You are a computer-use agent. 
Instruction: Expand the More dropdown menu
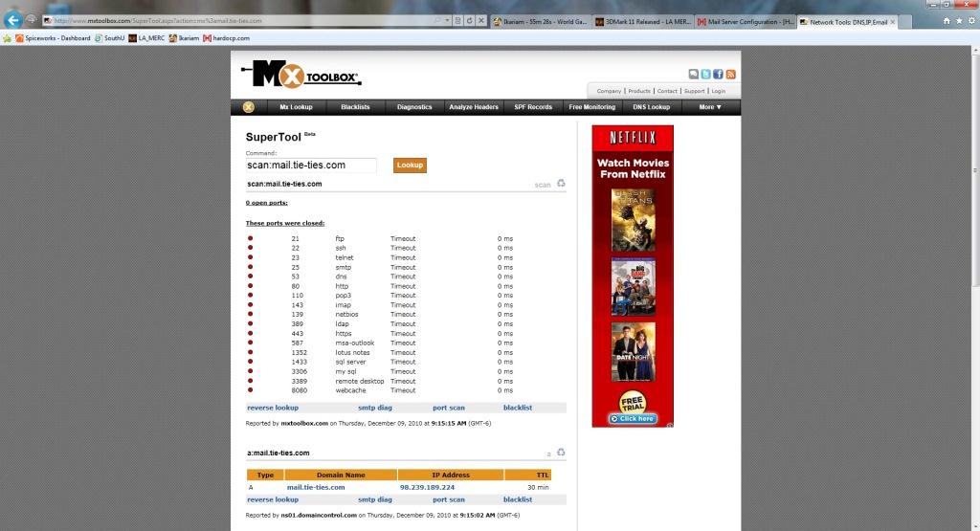tap(710, 107)
